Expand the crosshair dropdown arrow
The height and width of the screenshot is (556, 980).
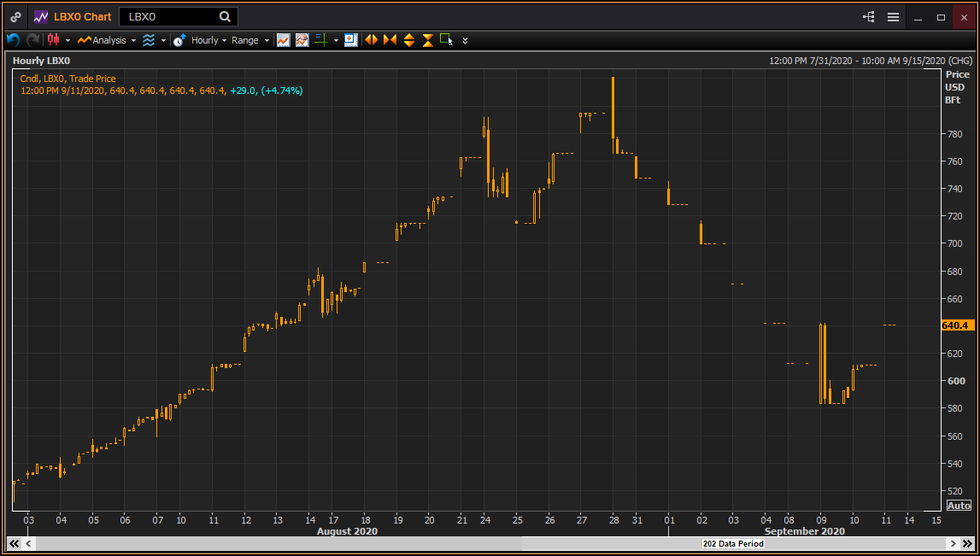tap(336, 41)
